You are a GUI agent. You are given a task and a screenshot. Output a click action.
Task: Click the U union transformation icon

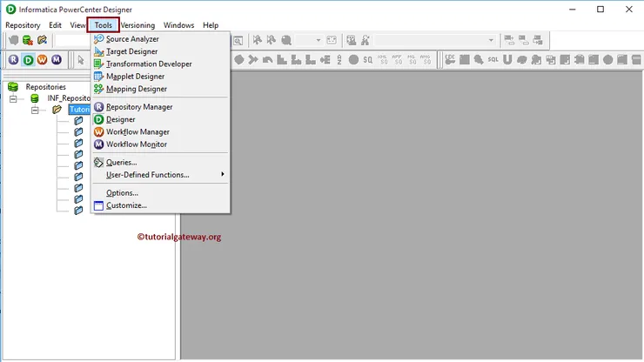point(507,60)
